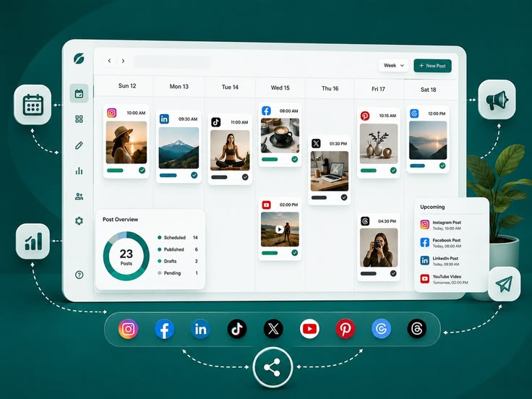Select the Fri 17 column header
Viewport: 532px width, 399px height.
click(378, 89)
